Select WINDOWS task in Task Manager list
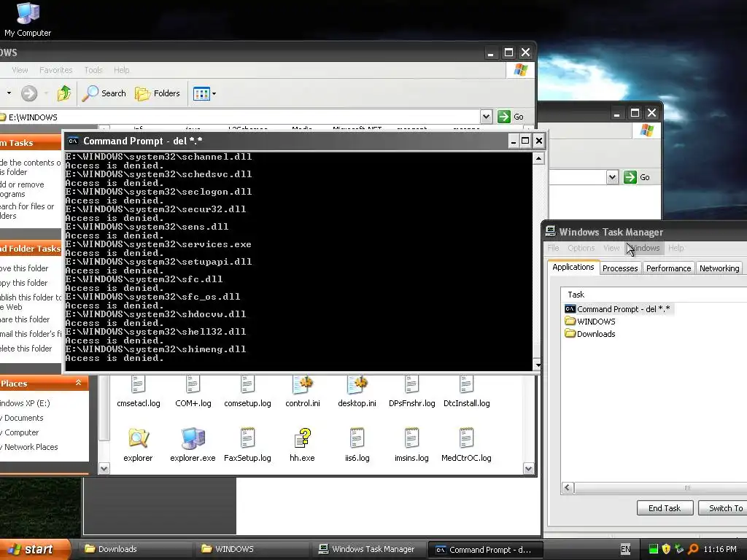747x560 pixels. point(590,322)
